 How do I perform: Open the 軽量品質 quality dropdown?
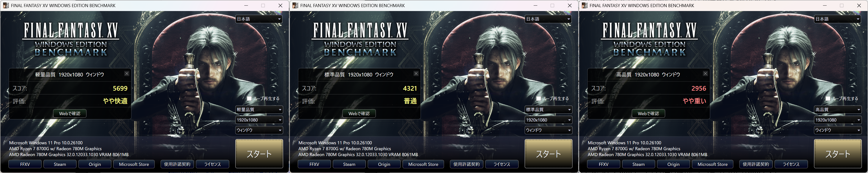(259, 110)
